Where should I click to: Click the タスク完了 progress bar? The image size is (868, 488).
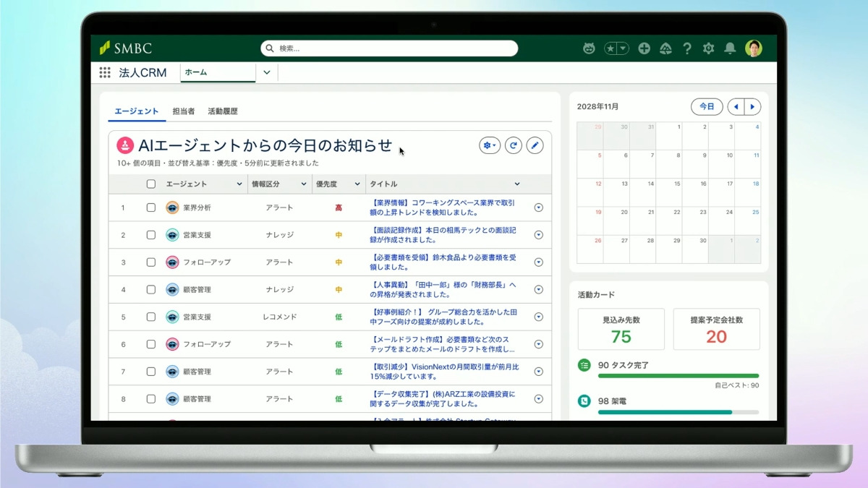click(x=678, y=376)
